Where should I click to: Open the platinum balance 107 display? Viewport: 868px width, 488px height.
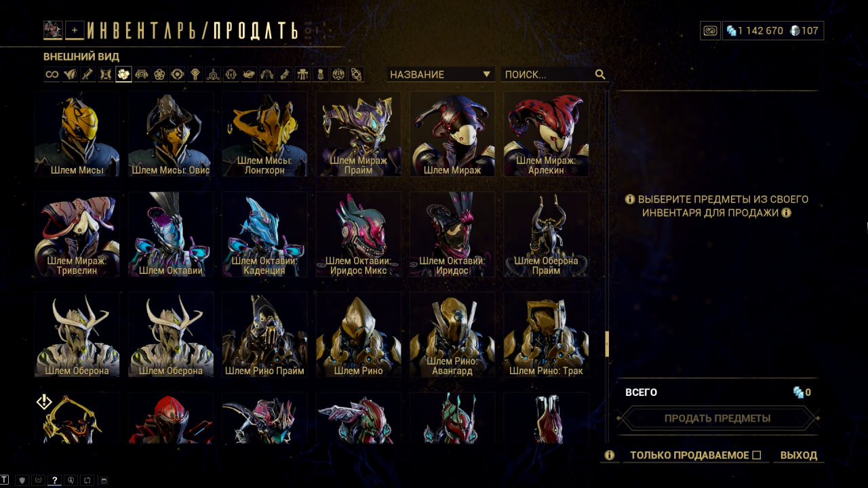804,30
